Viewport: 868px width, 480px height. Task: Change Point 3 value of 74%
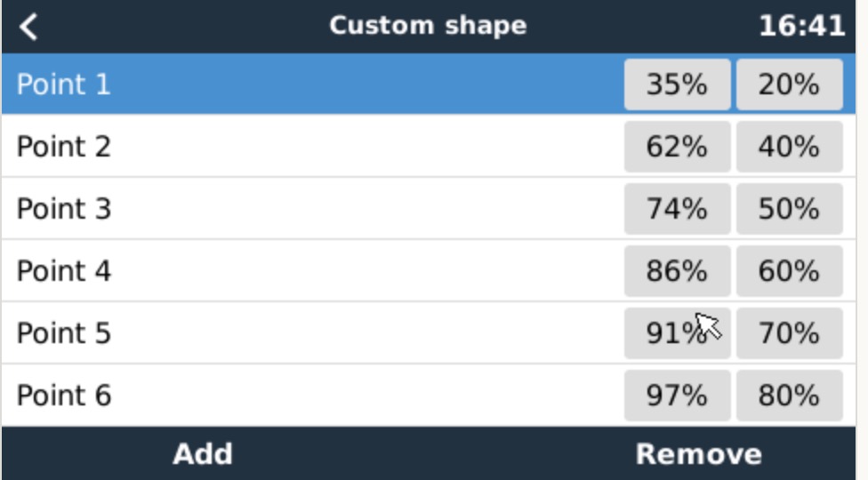677,209
